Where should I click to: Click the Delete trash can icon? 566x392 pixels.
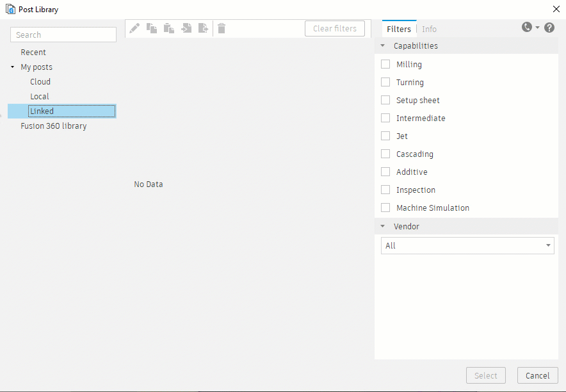(x=222, y=28)
